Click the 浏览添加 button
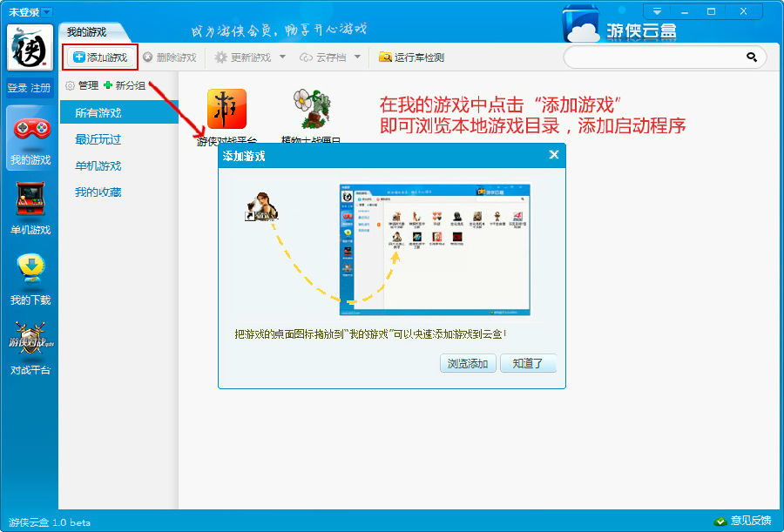Viewport: 784px width, 532px height. tap(468, 364)
